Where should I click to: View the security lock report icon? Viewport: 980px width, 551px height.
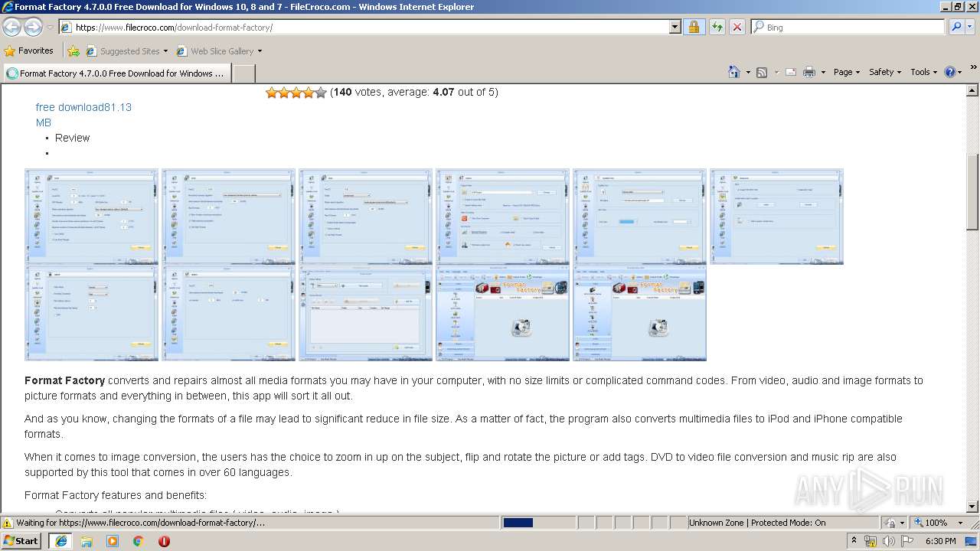tap(694, 28)
